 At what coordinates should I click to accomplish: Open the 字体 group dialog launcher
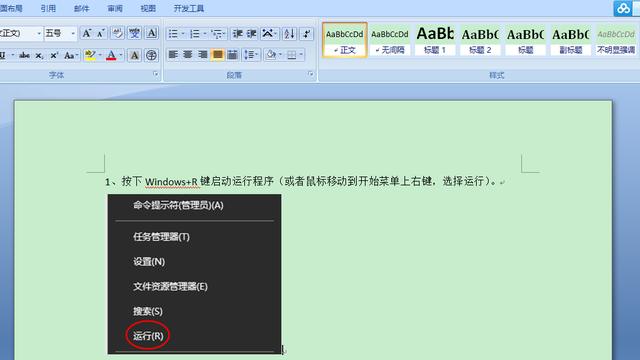click(x=156, y=74)
